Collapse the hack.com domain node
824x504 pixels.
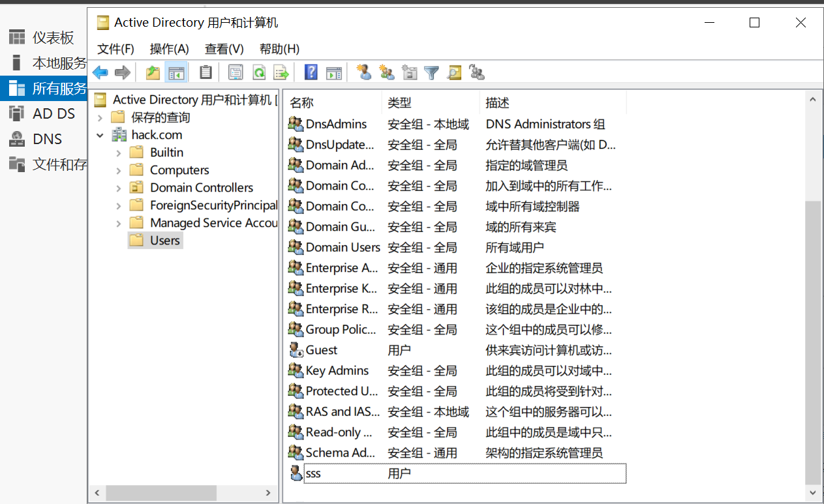(100, 135)
